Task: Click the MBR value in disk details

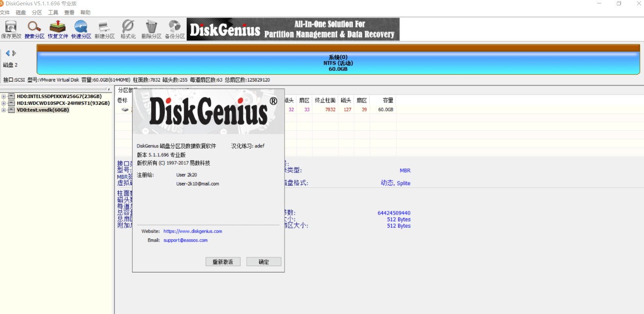Action: pyautogui.click(x=405, y=170)
